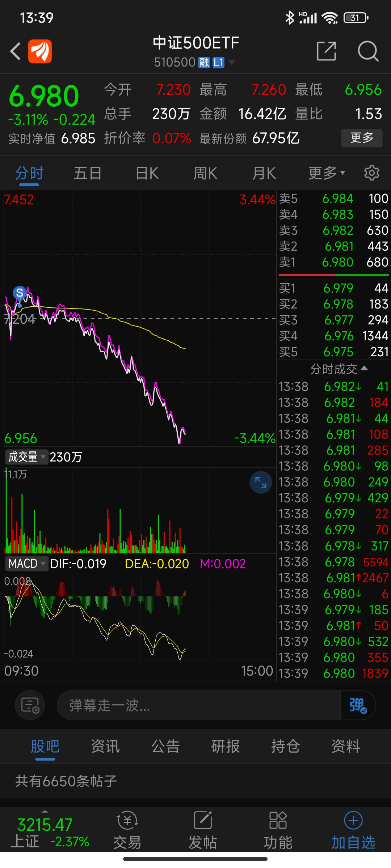
Task: Open the orange Eastmoney app logo
Action: tap(40, 51)
